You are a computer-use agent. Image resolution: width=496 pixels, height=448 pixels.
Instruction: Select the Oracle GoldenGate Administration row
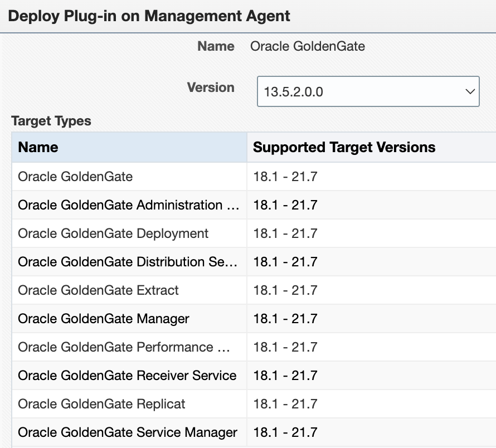coord(254,205)
